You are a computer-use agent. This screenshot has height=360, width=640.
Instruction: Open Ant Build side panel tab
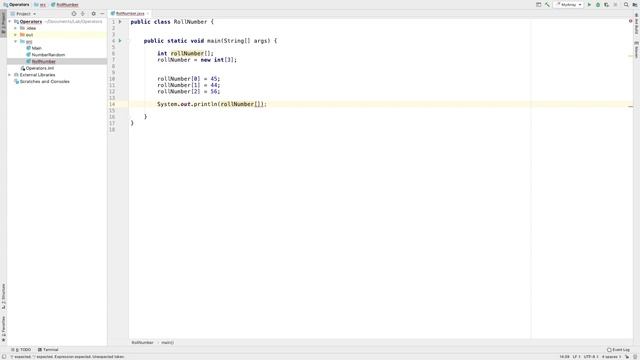(636, 24)
